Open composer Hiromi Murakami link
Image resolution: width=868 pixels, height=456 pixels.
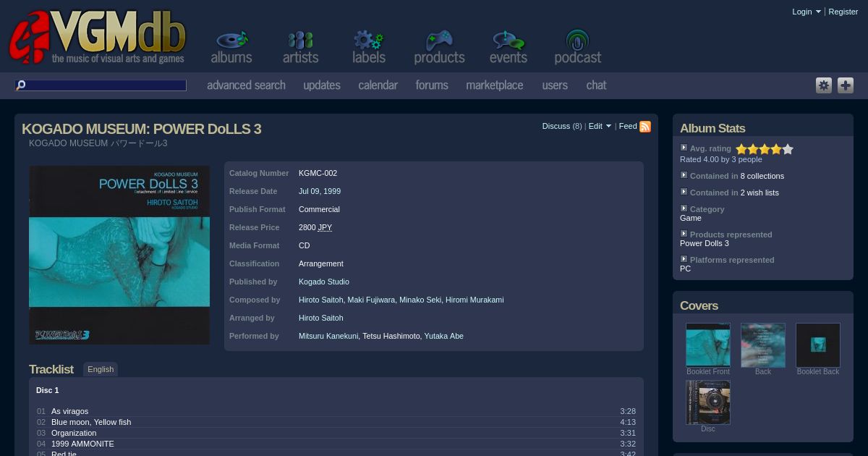coord(475,300)
